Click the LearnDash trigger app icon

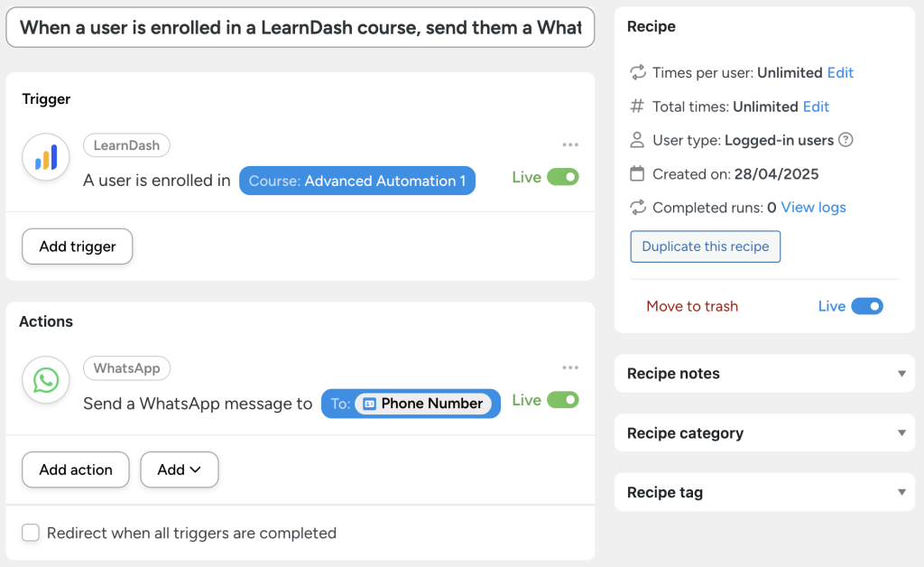[x=45, y=156]
